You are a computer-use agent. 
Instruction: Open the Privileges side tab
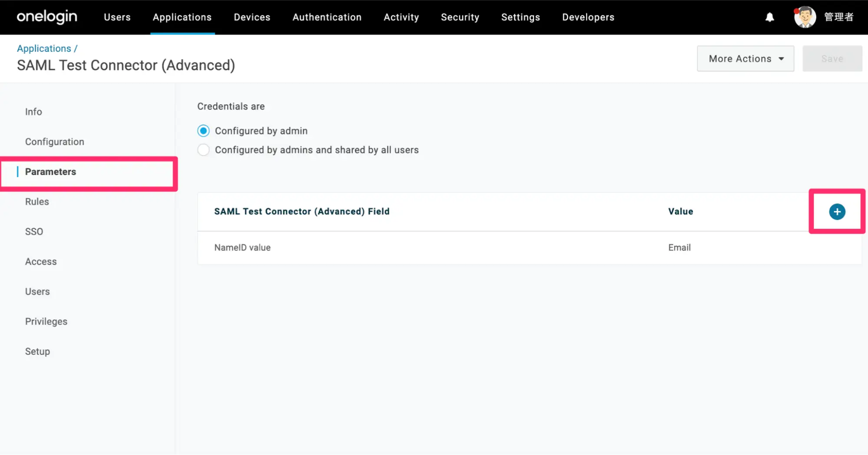click(46, 321)
